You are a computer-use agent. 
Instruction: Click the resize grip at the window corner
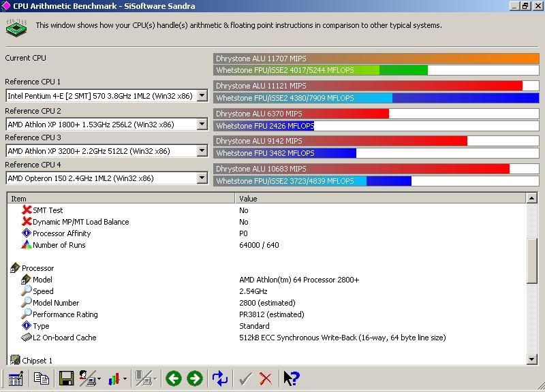click(540, 387)
